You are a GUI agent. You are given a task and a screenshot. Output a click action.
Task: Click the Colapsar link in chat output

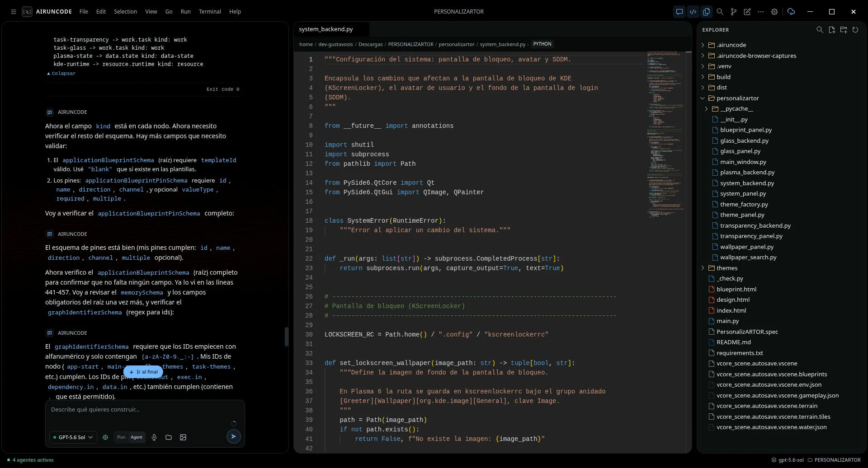click(61, 74)
